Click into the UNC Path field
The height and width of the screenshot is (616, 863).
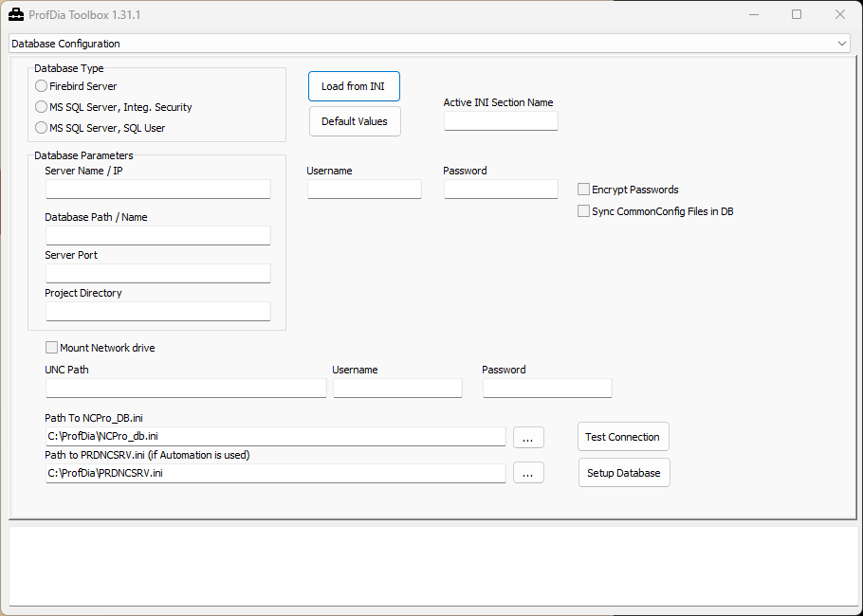(x=186, y=388)
